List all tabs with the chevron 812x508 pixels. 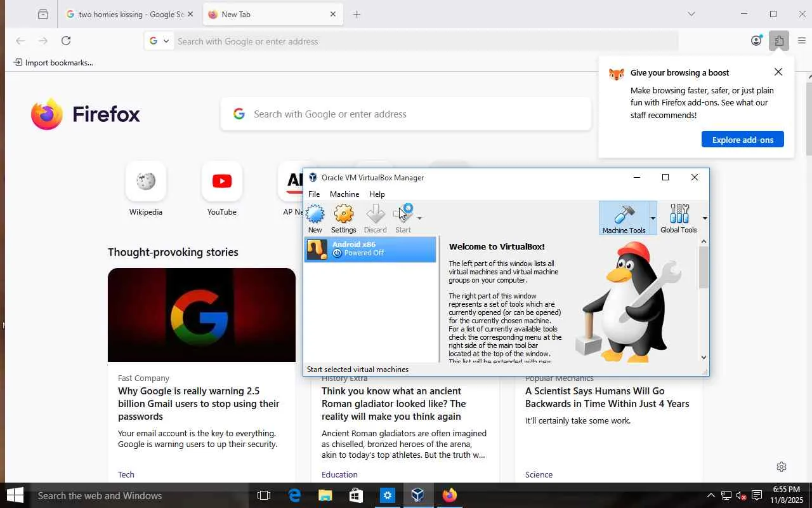[x=691, y=14]
